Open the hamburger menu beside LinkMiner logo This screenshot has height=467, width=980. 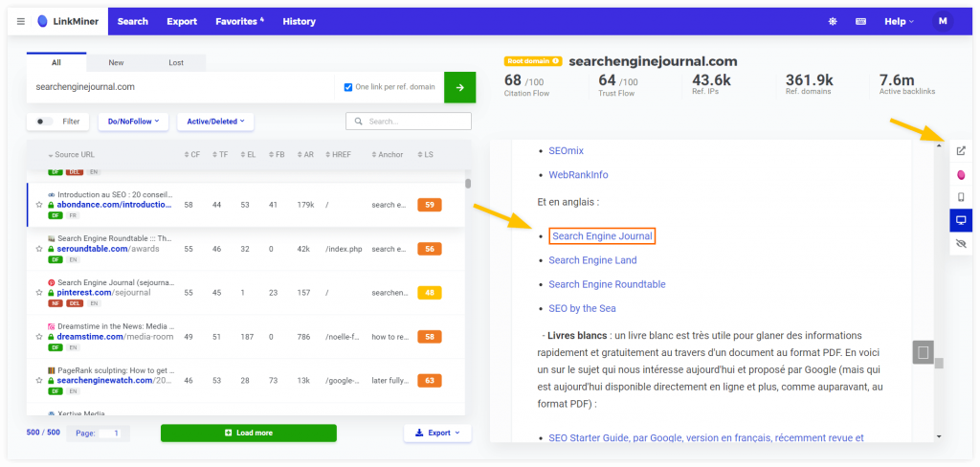pyautogui.click(x=21, y=21)
